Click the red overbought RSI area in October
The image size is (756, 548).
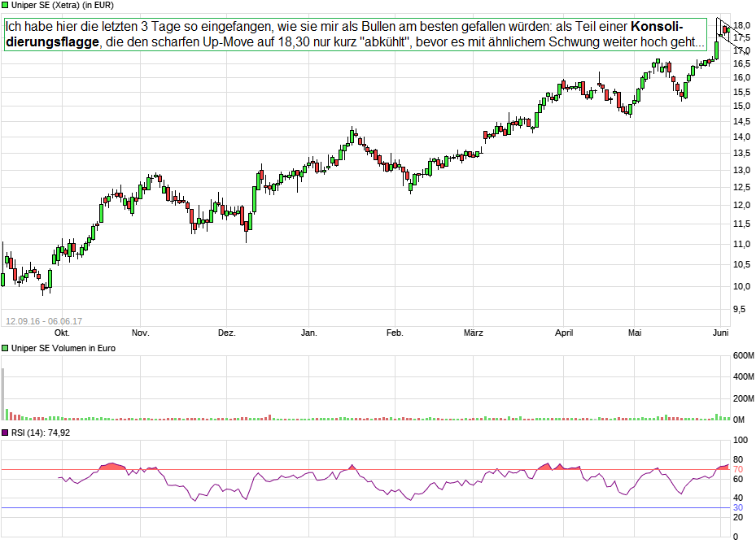pyautogui.click(x=112, y=466)
